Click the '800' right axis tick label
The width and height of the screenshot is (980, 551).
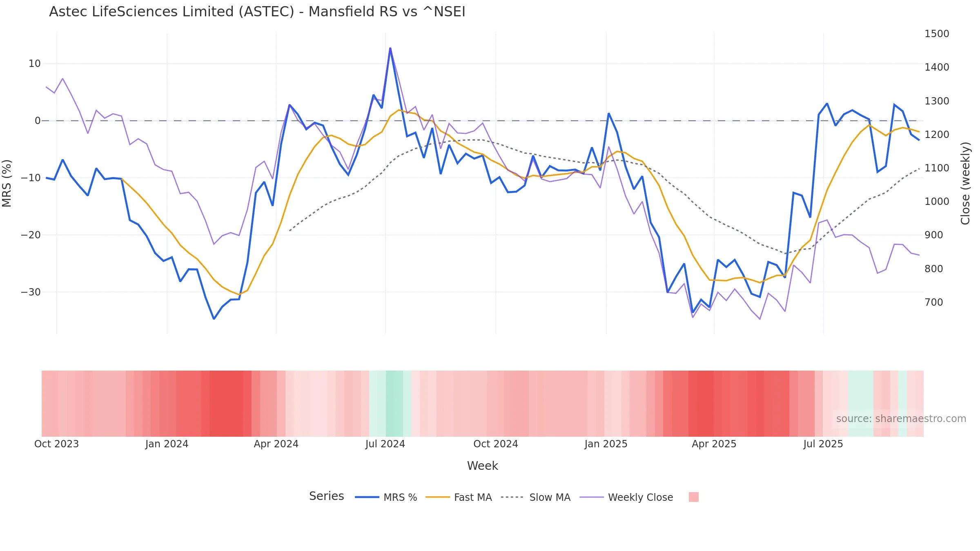(x=934, y=269)
